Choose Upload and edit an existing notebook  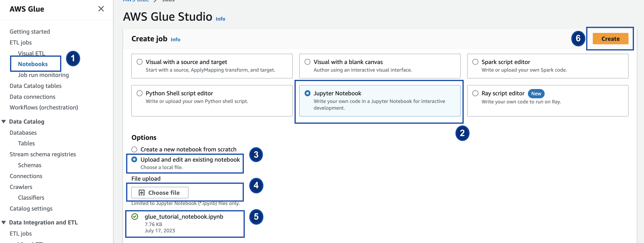[x=134, y=160]
